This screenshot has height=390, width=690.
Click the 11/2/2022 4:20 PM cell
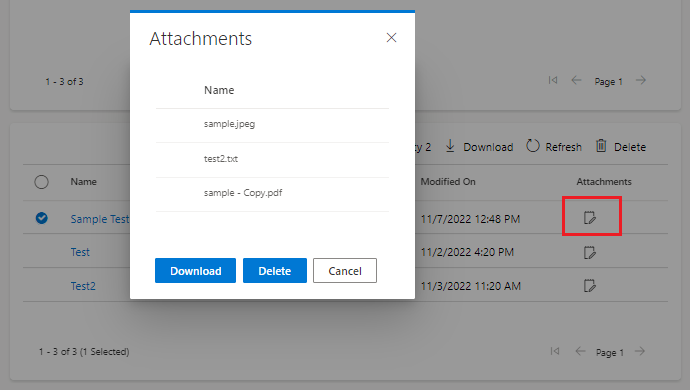click(467, 252)
